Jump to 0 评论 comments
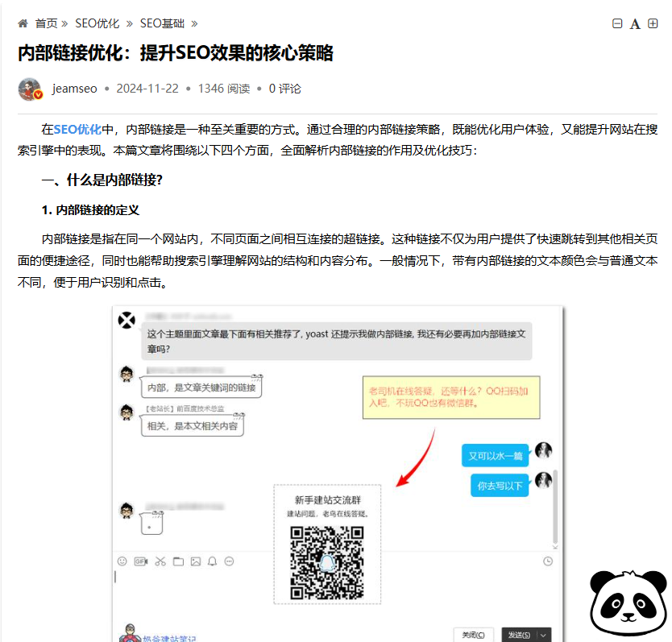 (284, 89)
